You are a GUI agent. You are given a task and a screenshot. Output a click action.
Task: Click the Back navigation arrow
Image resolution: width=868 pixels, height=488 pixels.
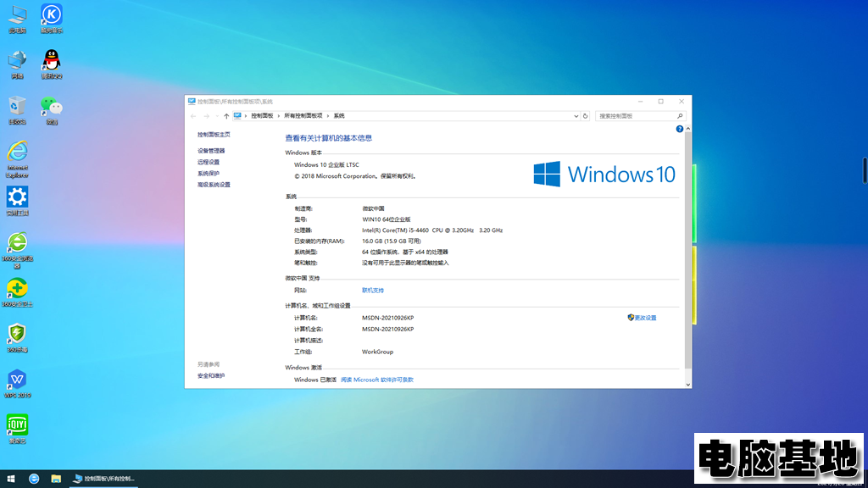pos(193,116)
